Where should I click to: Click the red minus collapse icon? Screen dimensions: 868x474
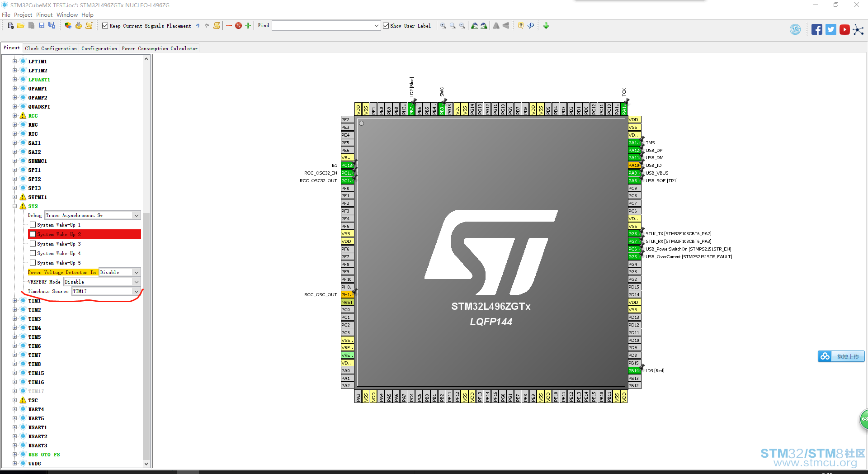229,26
